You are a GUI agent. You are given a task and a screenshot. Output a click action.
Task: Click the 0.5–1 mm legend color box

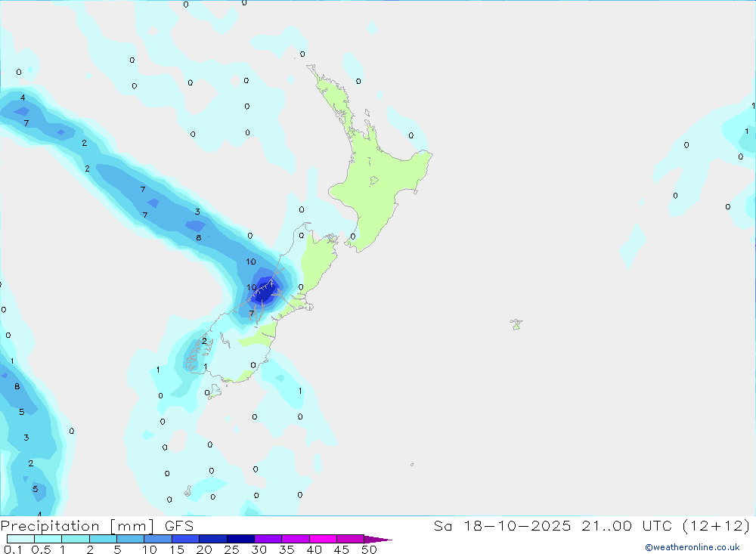[x=48, y=539]
